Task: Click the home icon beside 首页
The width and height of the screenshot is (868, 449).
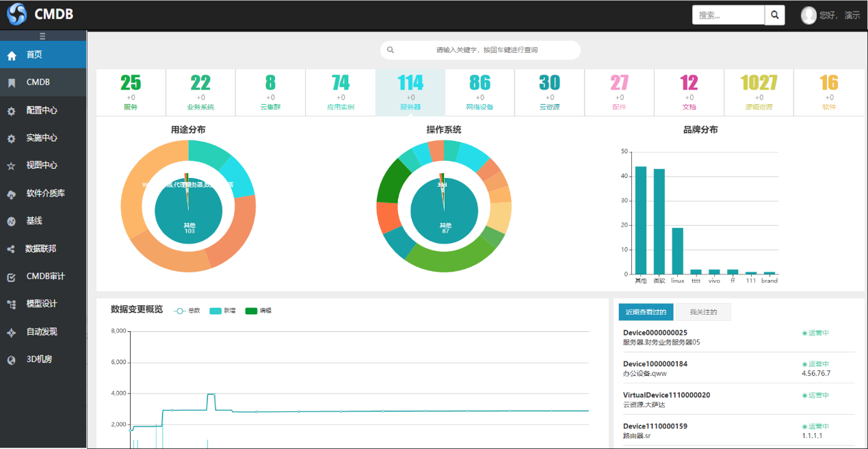Action: pyautogui.click(x=12, y=55)
